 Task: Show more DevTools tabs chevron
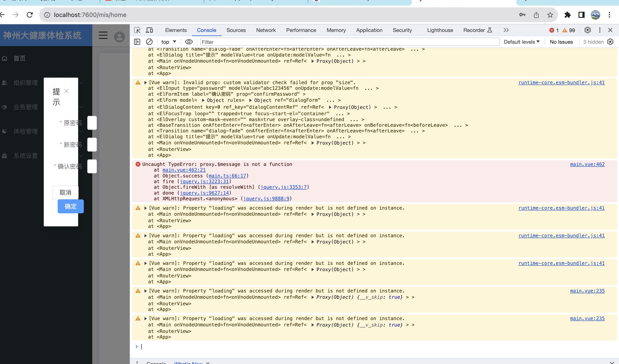tap(506, 30)
